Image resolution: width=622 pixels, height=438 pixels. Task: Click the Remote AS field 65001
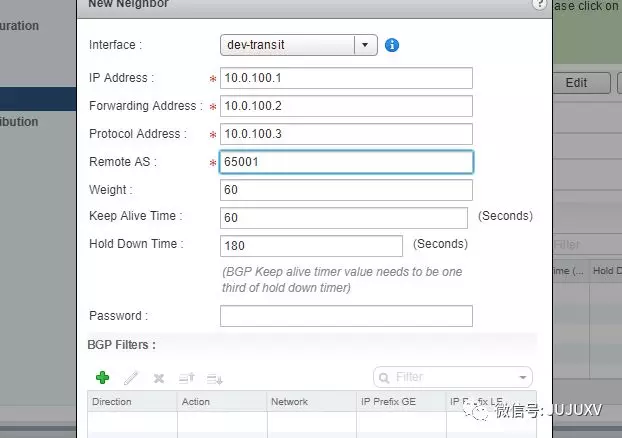346,162
